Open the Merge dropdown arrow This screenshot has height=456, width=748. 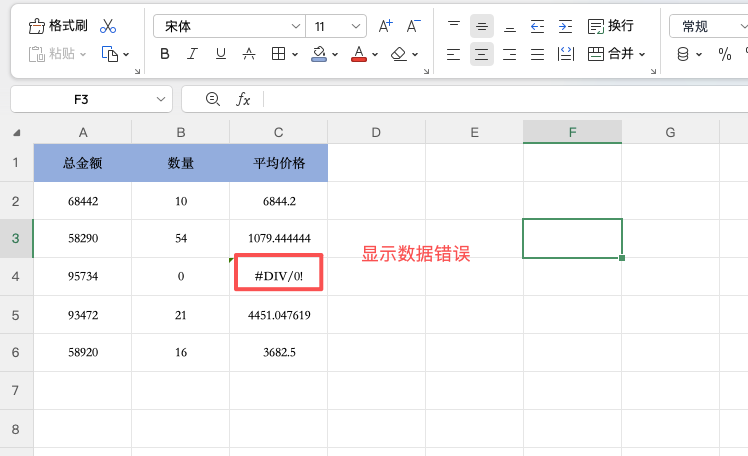tap(642, 54)
